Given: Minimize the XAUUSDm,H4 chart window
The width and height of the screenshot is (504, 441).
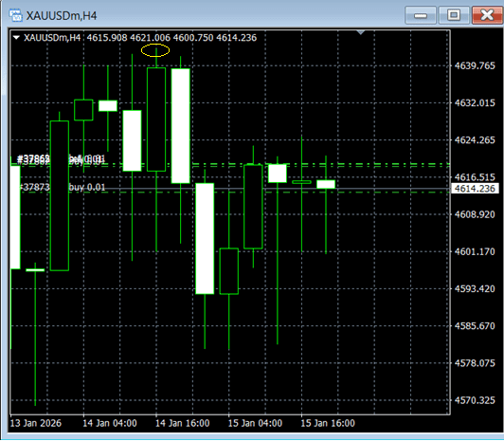Looking at the screenshot, I should 421,15.
